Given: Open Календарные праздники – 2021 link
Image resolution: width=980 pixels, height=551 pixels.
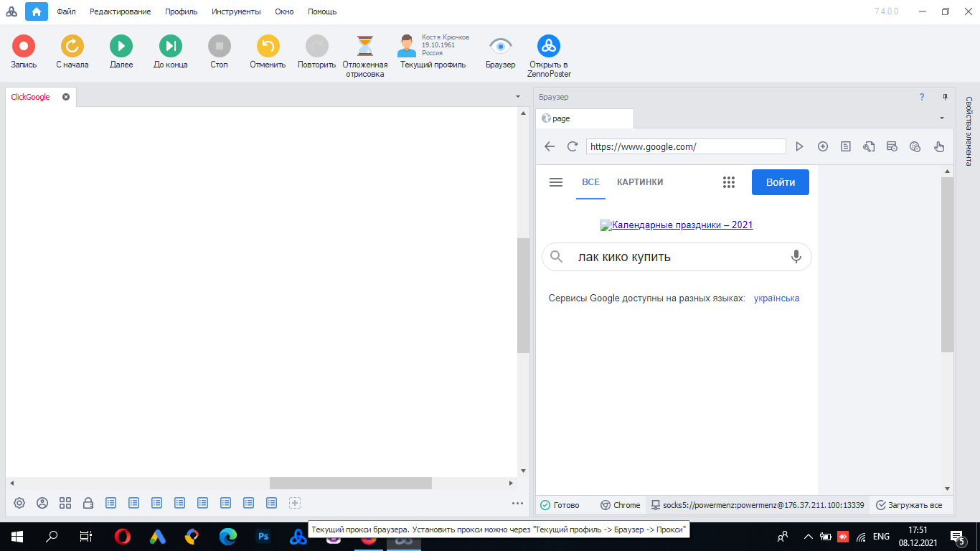Looking at the screenshot, I should click(677, 225).
